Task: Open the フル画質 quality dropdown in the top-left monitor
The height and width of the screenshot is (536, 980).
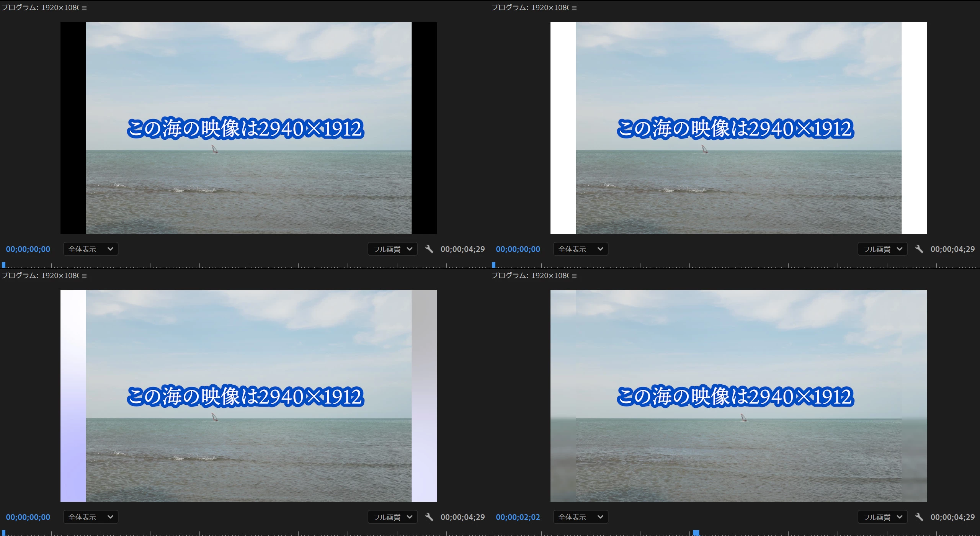Action: (x=392, y=249)
